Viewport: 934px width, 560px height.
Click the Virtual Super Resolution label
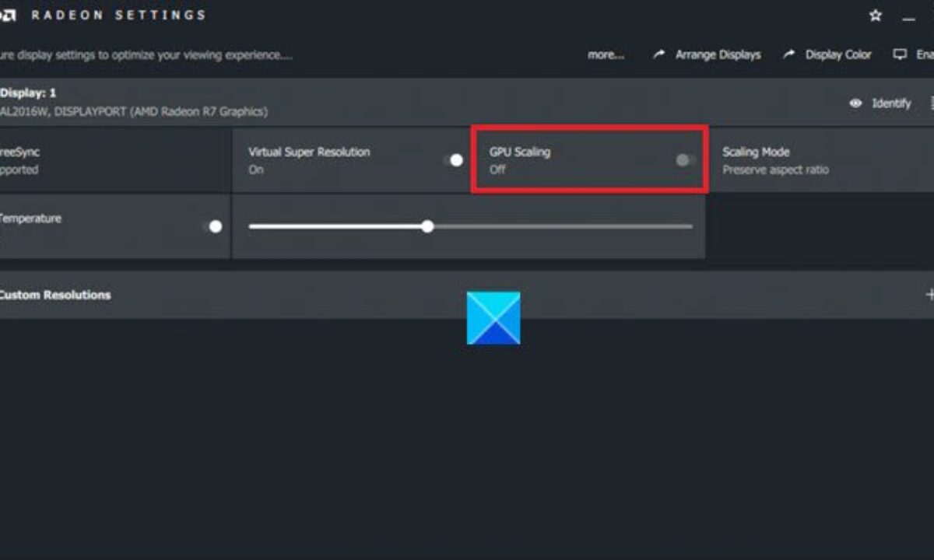coord(309,152)
